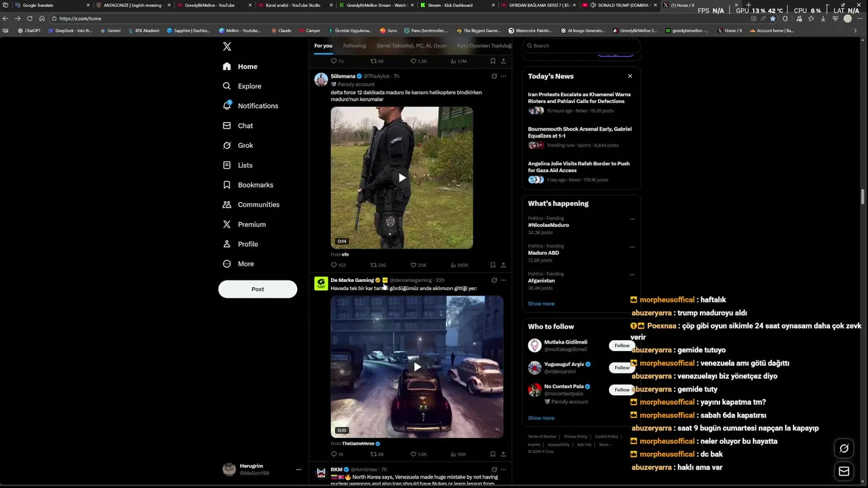868x488 pixels.
Task: Open the More menu in the sidebar
Action: click(238, 263)
